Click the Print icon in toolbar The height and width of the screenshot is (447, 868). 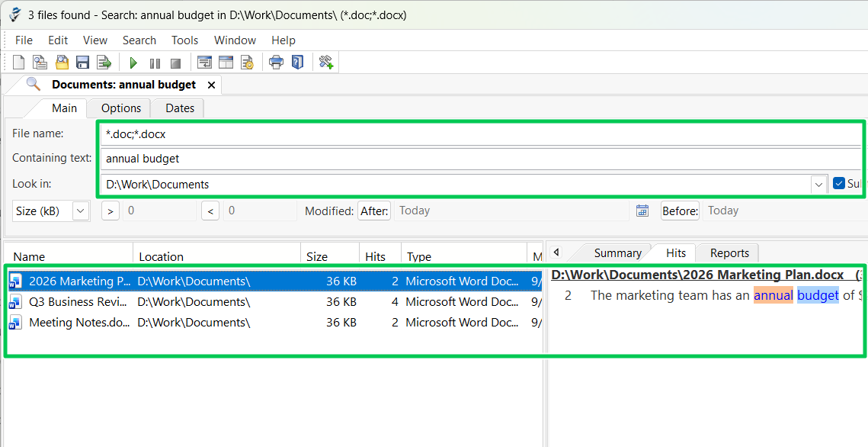pos(276,62)
